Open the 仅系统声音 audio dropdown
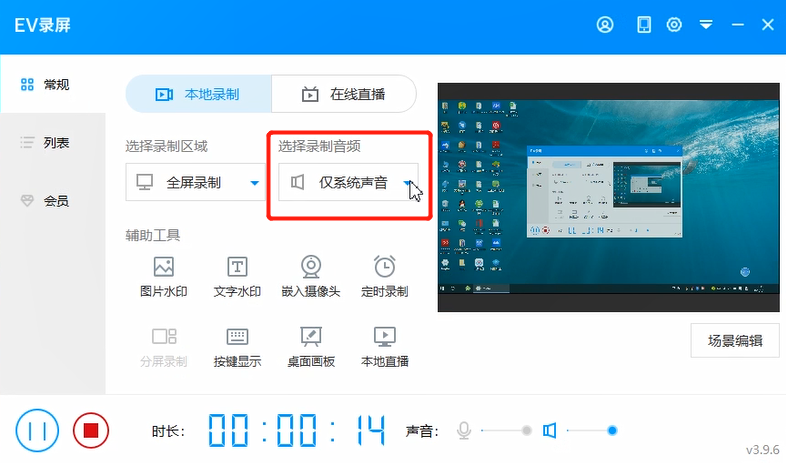786x463 pixels. [348, 182]
